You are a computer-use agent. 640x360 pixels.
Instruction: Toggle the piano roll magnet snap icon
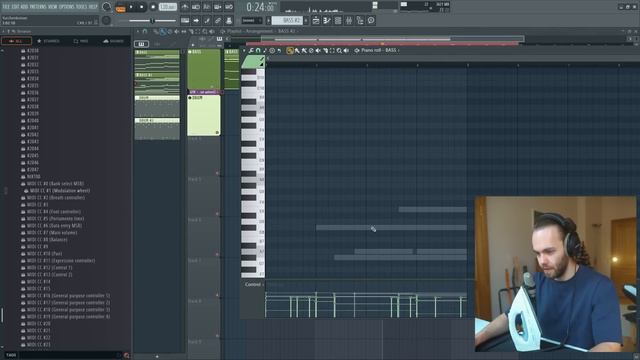(258, 51)
